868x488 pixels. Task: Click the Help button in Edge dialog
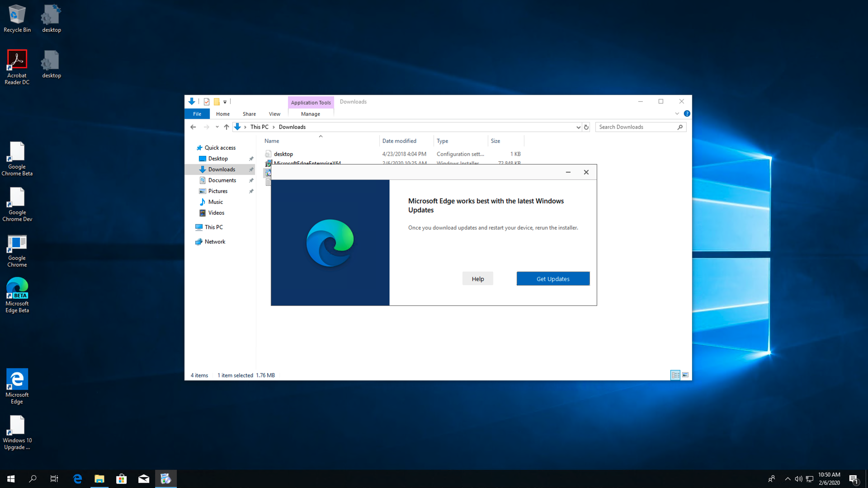point(477,279)
